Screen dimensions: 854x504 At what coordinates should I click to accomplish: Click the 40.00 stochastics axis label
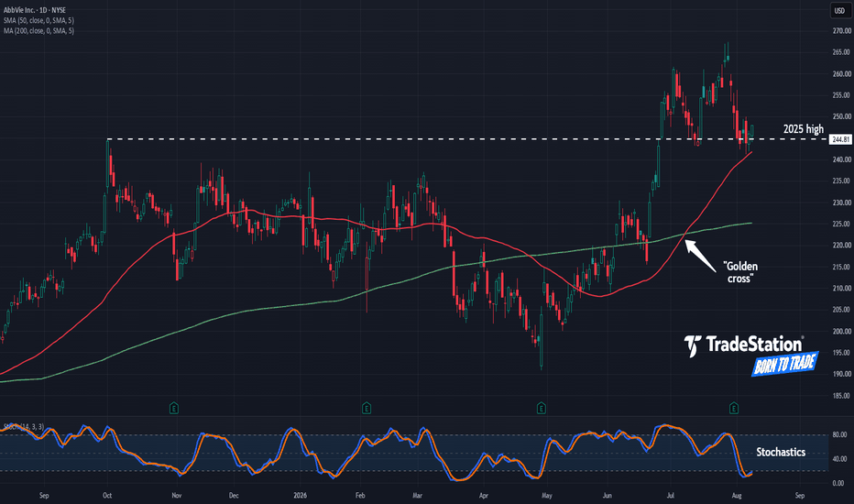839,459
